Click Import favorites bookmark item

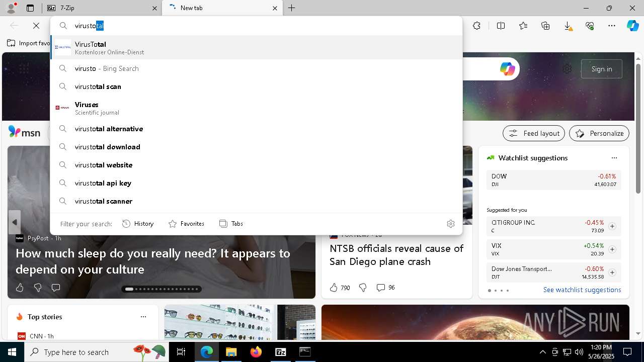29,43
